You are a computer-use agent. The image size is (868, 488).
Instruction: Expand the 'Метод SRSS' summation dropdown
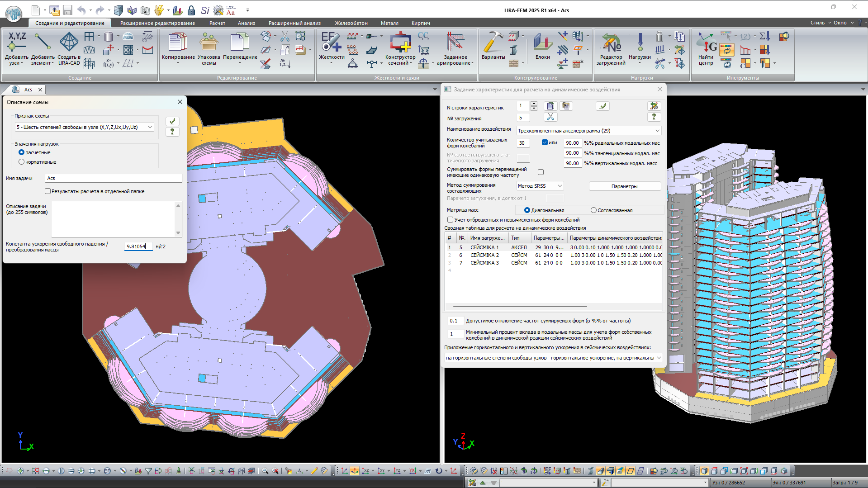[560, 186]
